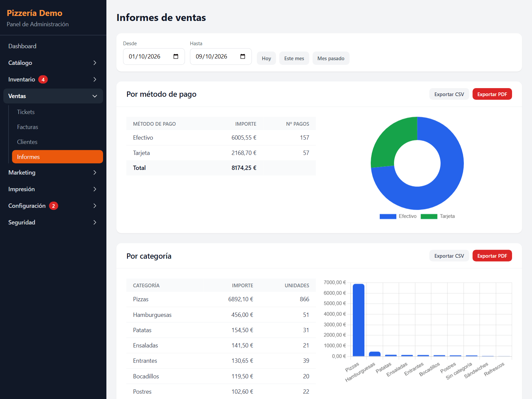Click the blue Efectivo donut segment
The image size is (532, 399).
(442, 186)
